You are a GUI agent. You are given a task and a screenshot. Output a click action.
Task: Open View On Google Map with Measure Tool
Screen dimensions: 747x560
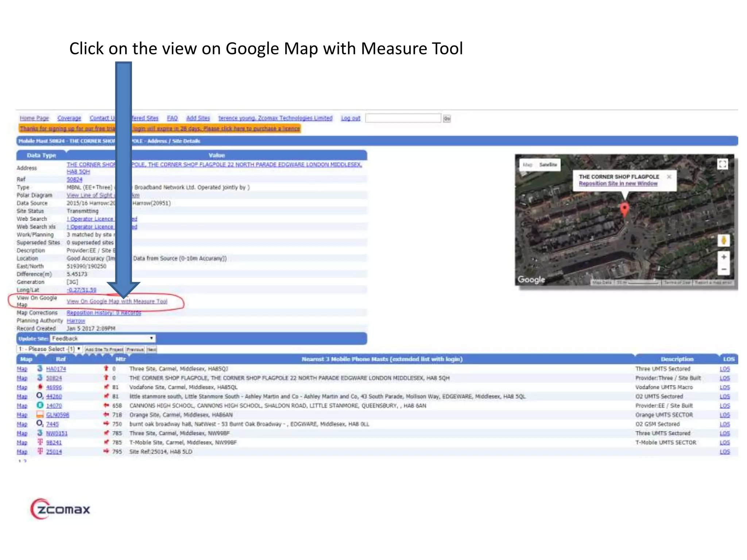pyautogui.click(x=117, y=302)
